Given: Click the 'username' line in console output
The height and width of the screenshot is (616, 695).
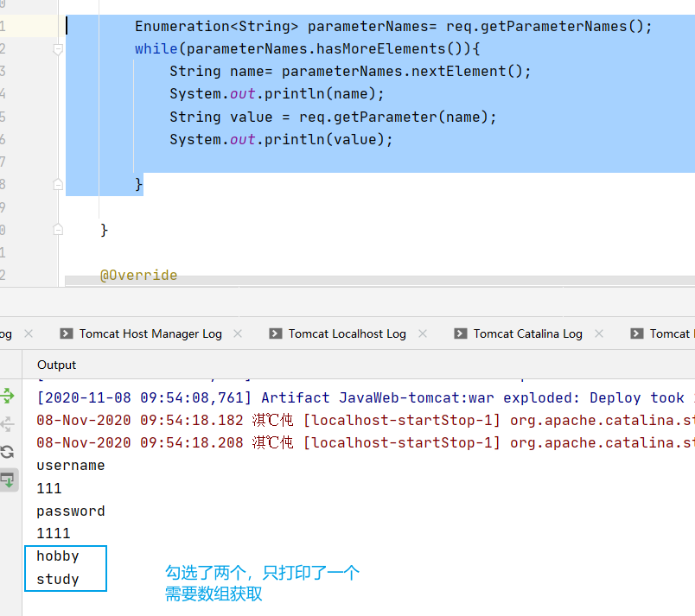Looking at the screenshot, I should 71,466.
